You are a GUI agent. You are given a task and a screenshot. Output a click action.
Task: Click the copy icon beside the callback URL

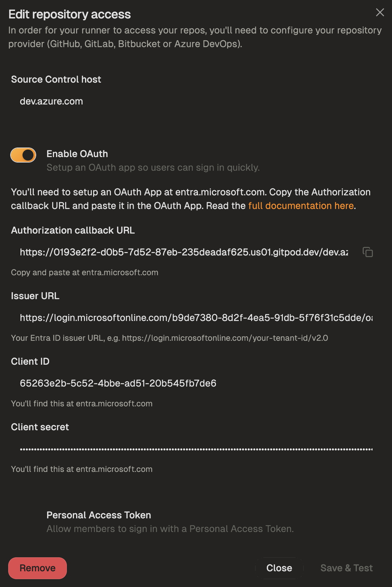(368, 253)
